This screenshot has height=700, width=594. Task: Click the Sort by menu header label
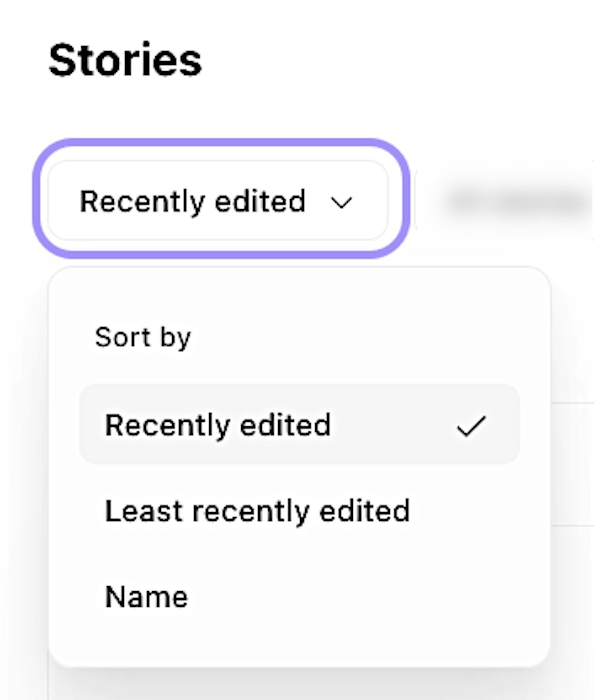(143, 337)
